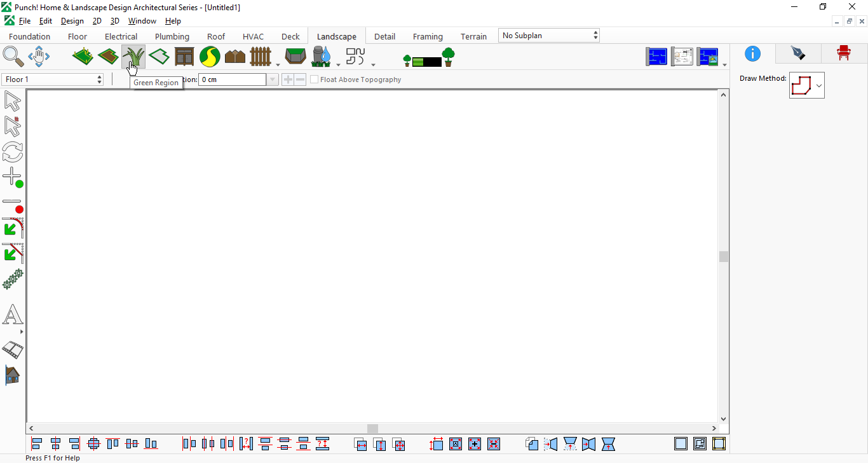Click the elevation plus button
Image resolution: width=868 pixels, height=463 pixels.
288,79
